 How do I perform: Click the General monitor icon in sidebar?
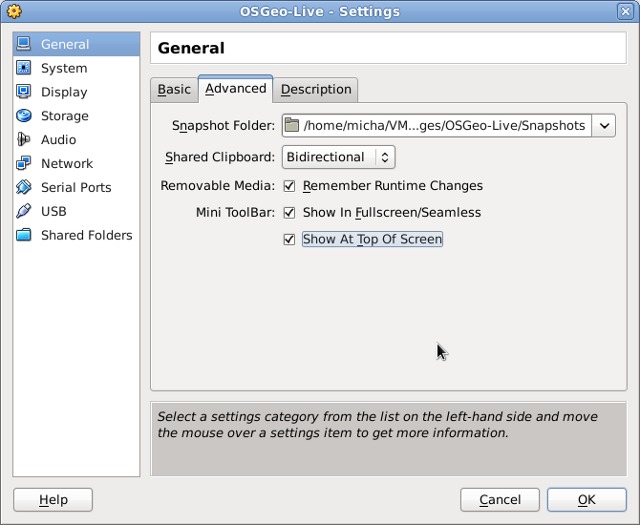click(23, 44)
